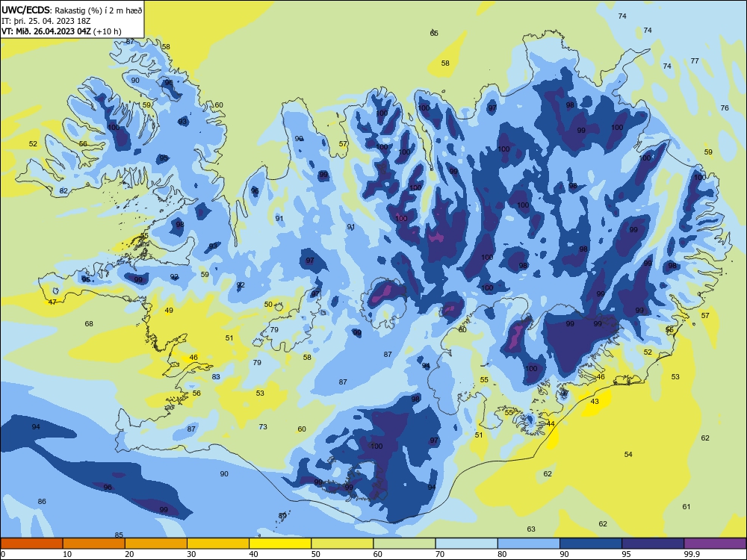Click the map value '54' over the sea
This screenshot has height=560, width=747.
coord(628,454)
